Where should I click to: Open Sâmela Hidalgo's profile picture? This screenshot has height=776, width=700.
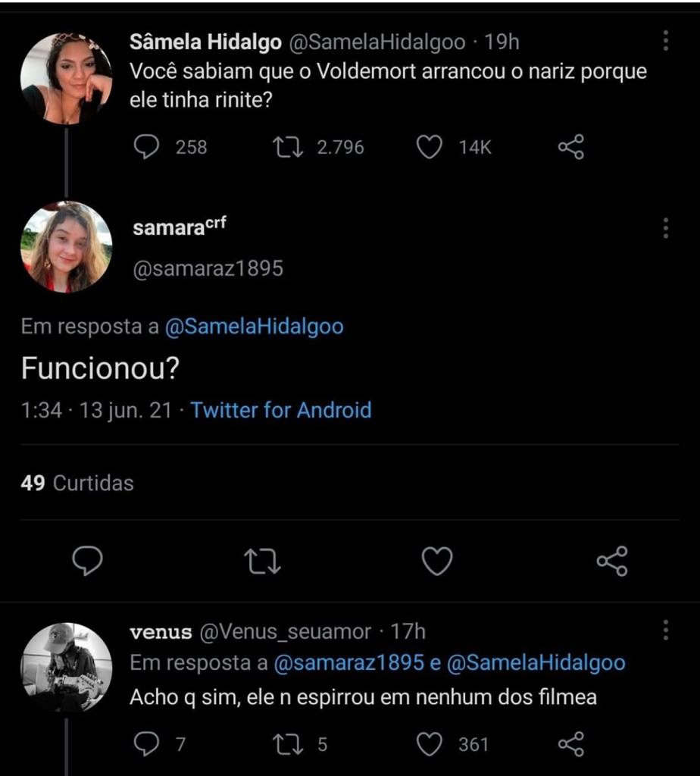[x=66, y=79]
